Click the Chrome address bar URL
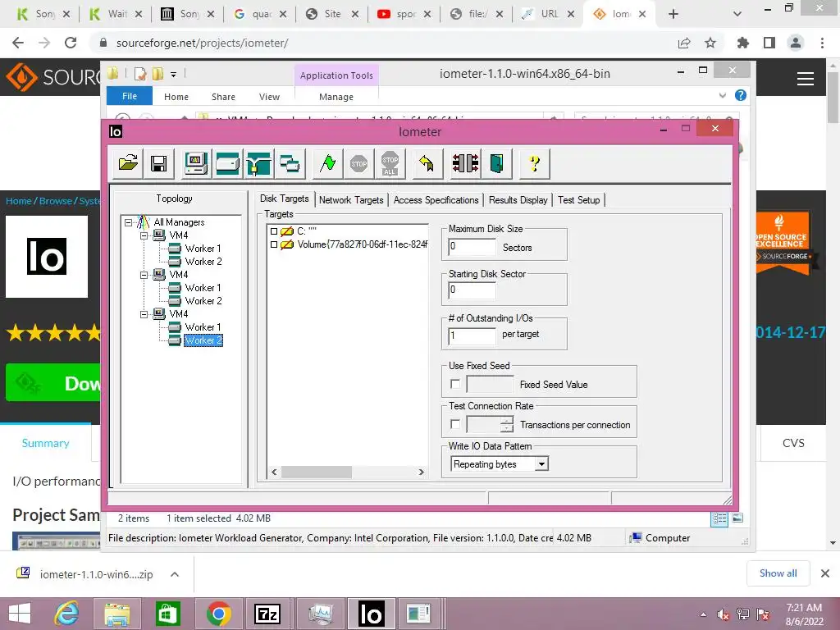 coord(202,43)
